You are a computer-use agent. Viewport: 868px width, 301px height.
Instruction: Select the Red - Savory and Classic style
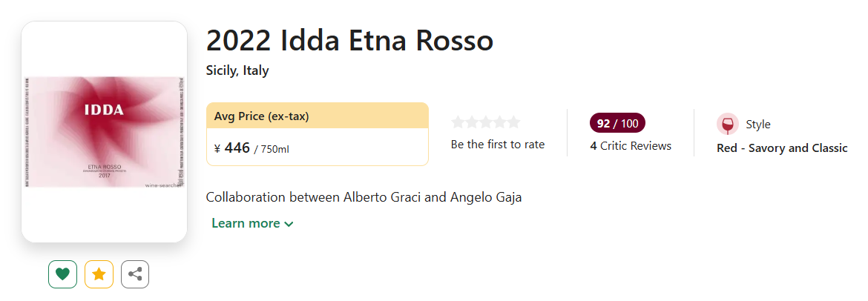point(782,148)
